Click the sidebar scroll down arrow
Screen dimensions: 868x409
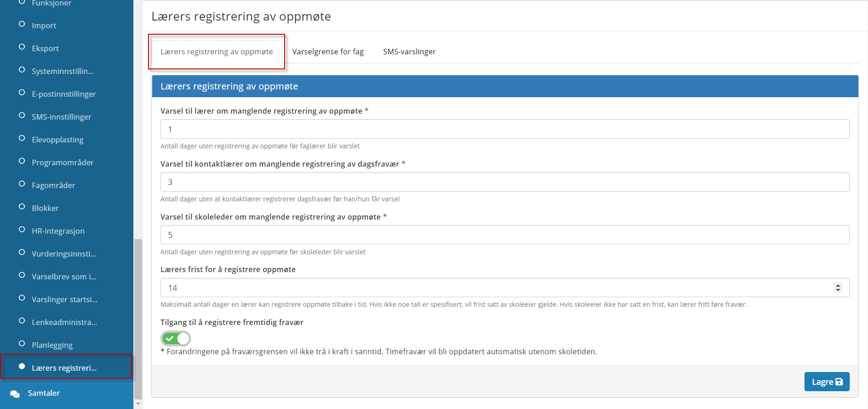click(x=138, y=404)
